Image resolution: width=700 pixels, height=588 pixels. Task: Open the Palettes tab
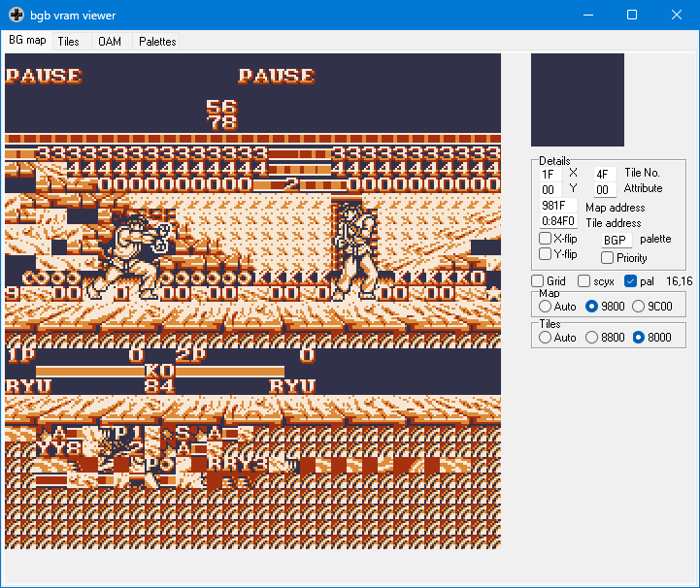[x=157, y=42]
